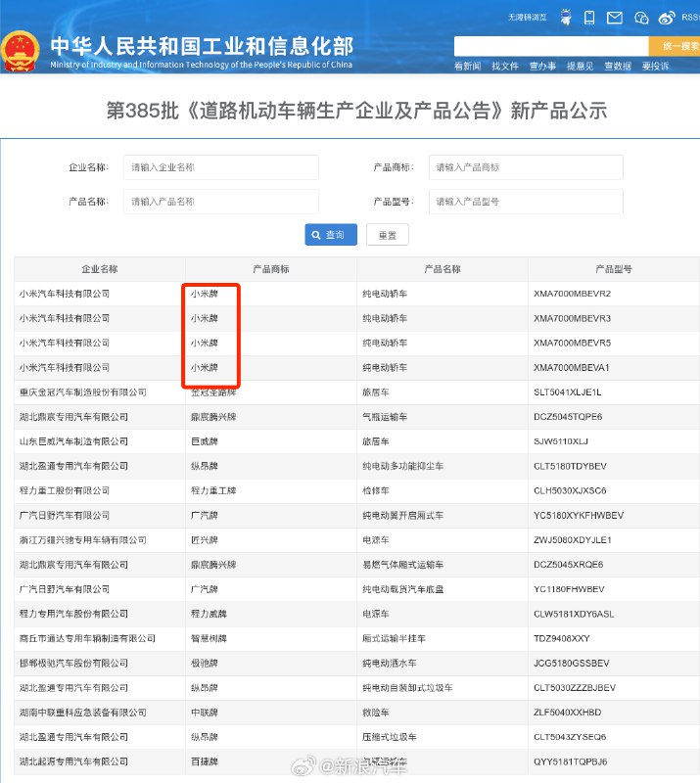Open the 找文件 nav item
Viewport: 700px width, 783px height.
(504, 66)
